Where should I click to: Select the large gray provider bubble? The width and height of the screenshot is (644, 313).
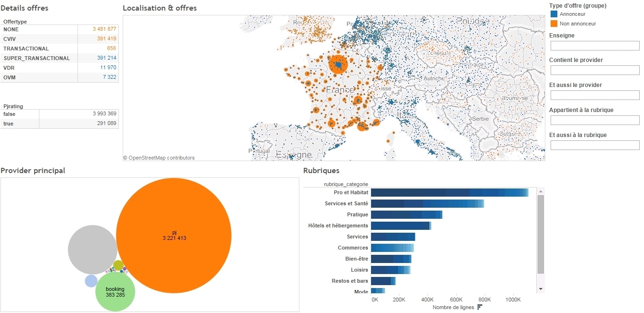[93, 250]
